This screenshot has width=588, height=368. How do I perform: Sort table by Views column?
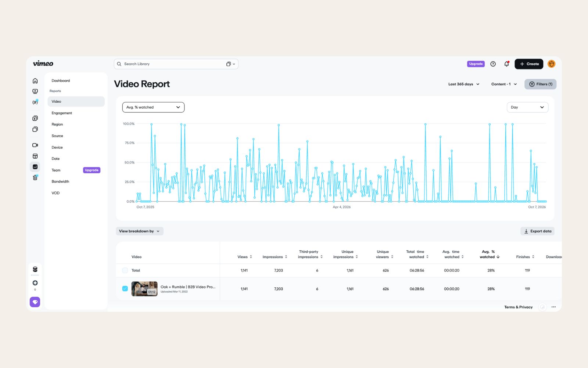coord(245,257)
